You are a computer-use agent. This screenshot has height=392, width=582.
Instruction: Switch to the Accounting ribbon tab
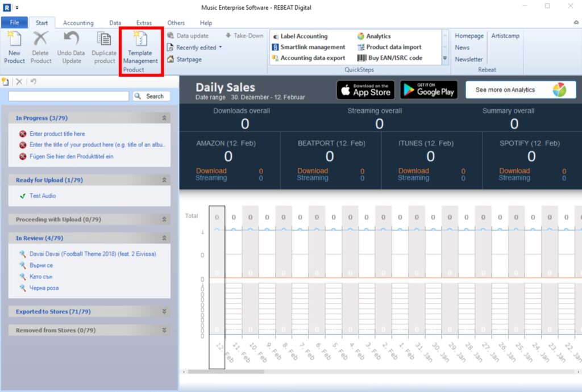click(78, 23)
